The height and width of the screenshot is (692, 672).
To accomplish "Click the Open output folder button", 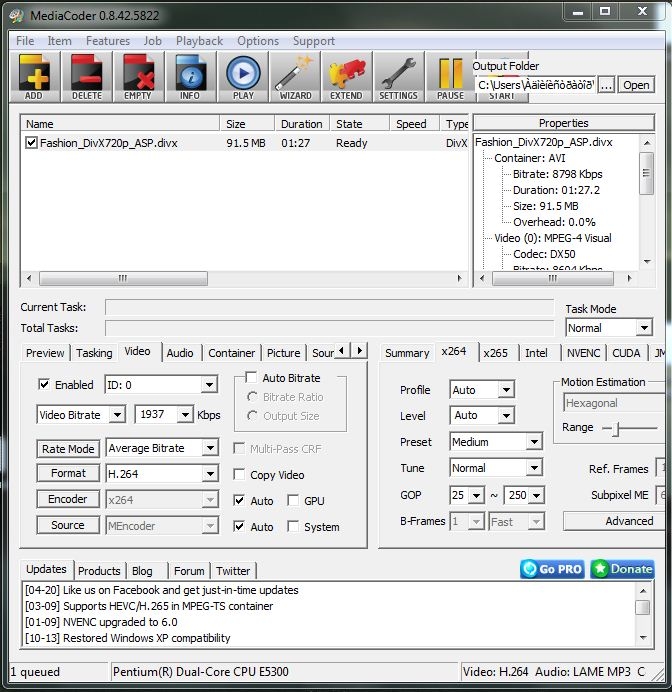I will pyautogui.click(x=636, y=85).
